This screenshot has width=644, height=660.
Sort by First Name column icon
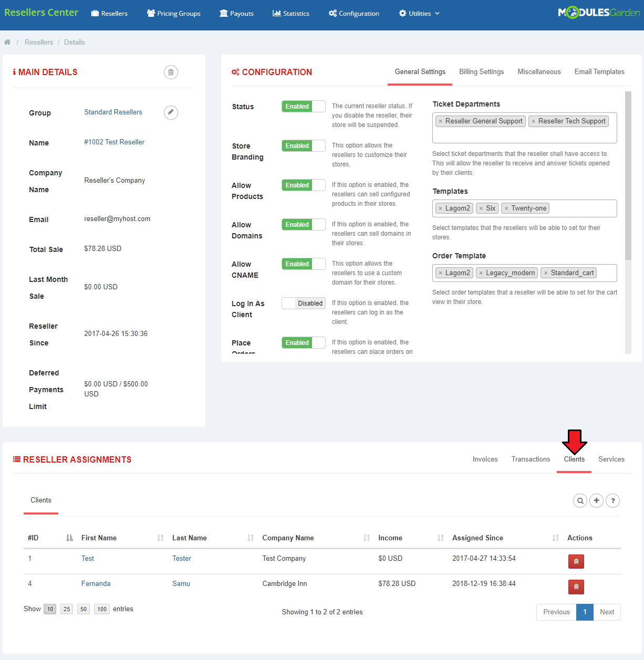pos(160,538)
